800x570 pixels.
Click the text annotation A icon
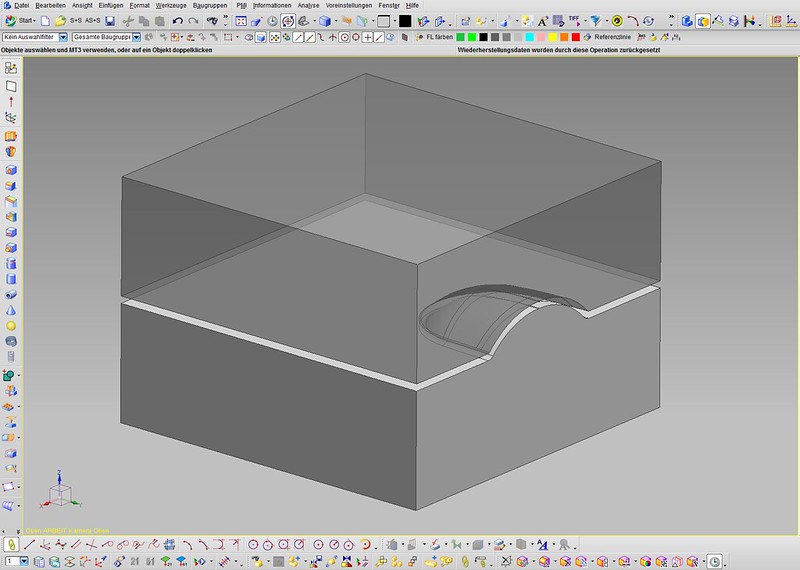[x=543, y=21]
